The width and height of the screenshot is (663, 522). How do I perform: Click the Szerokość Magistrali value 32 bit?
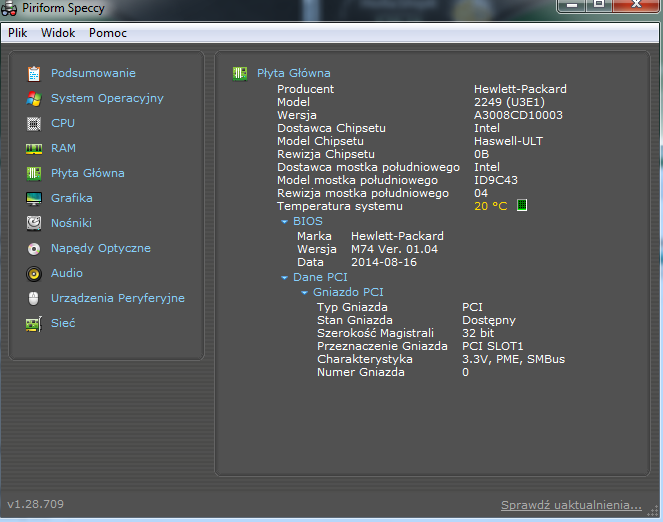478,333
